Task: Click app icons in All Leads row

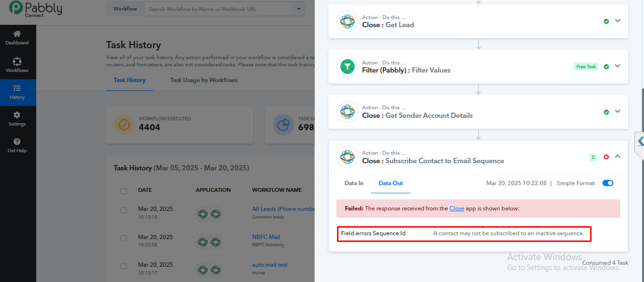Action: pyautogui.click(x=209, y=214)
